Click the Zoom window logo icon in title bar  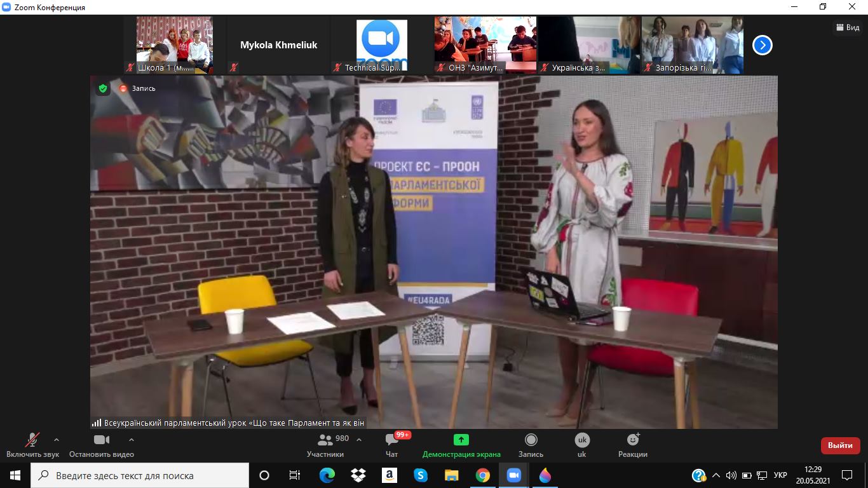coord(7,7)
